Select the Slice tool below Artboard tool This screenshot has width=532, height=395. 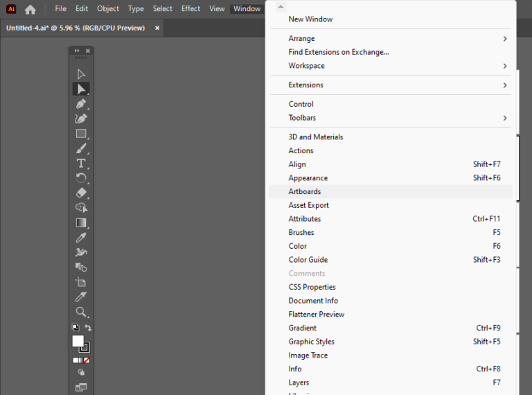[81, 297]
